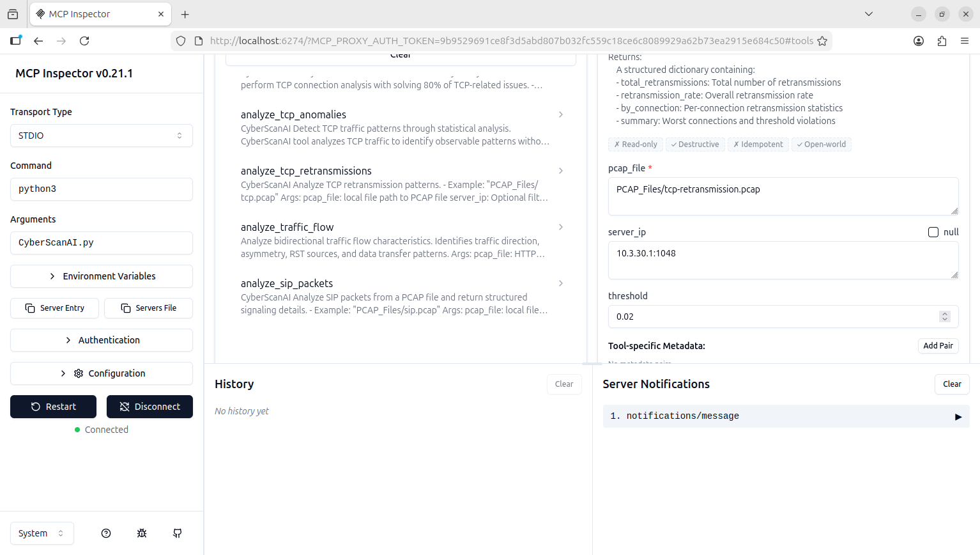Click the Server Entry copy button

tap(55, 308)
